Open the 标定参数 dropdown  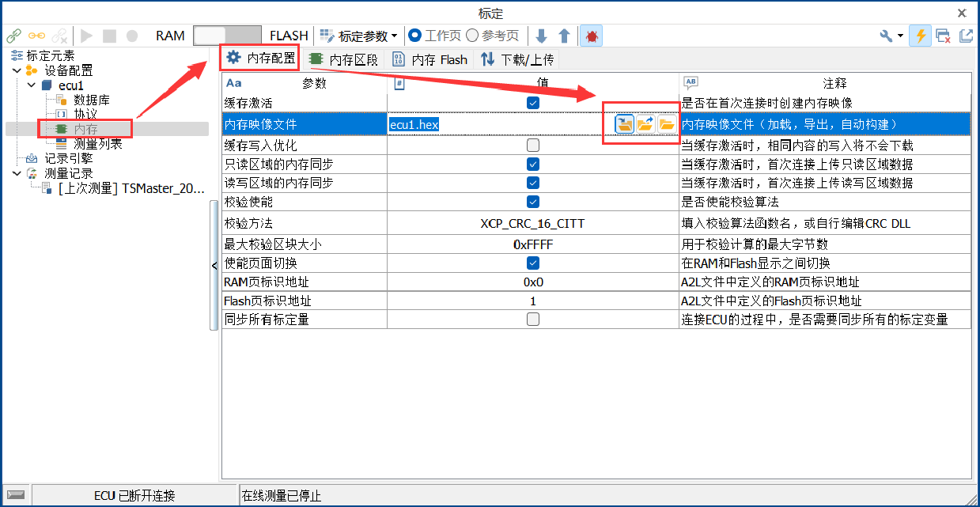pos(358,36)
